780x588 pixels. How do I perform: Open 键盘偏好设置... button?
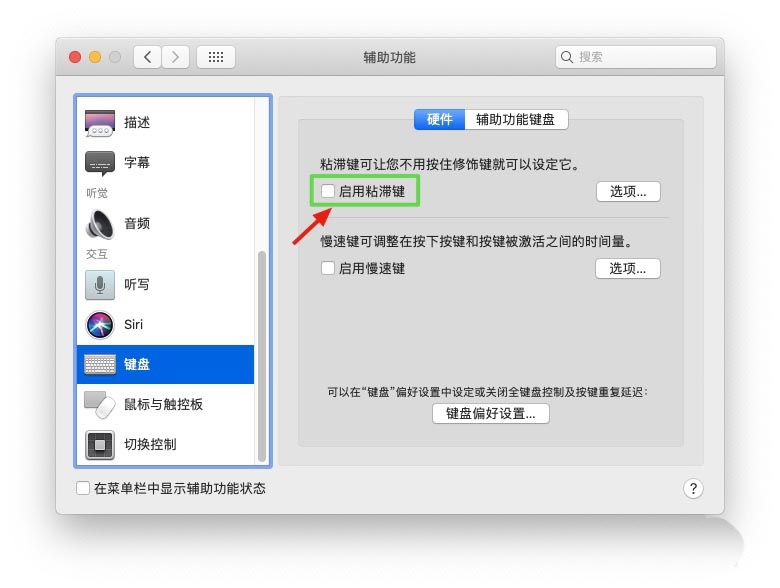[x=491, y=413]
